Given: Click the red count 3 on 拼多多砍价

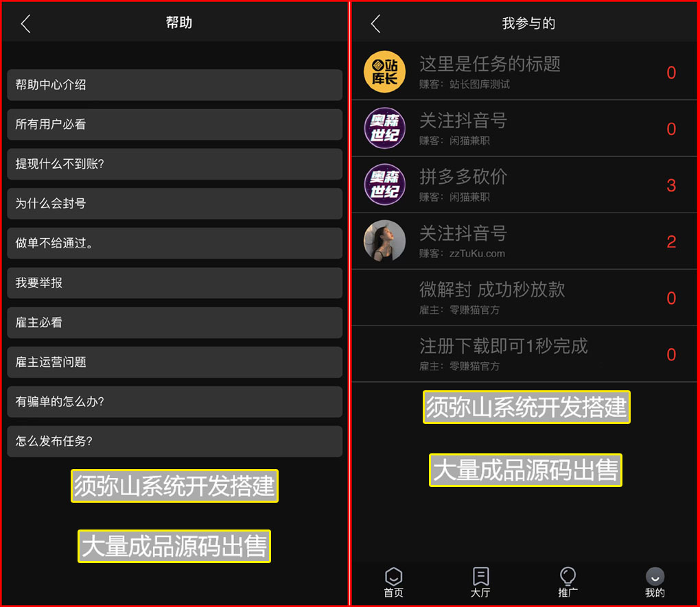Looking at the screenshot, I should coord(671,185).
